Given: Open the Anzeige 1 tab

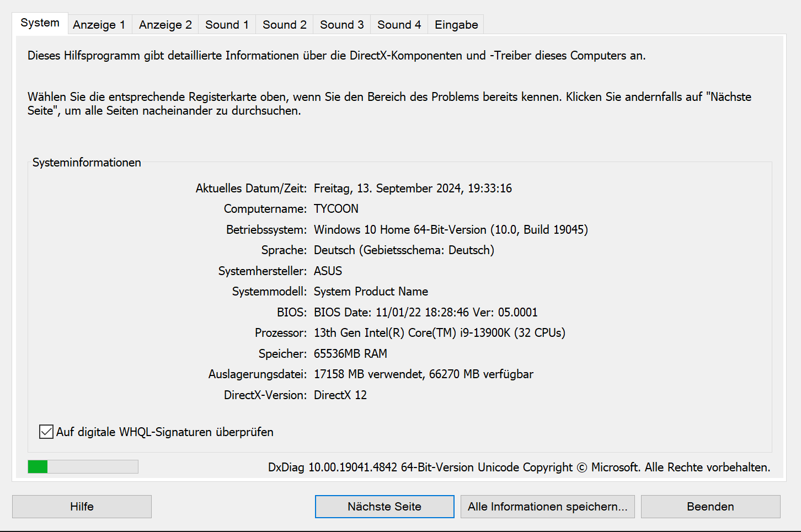Looking at the screenshot, I should point(99,25).
